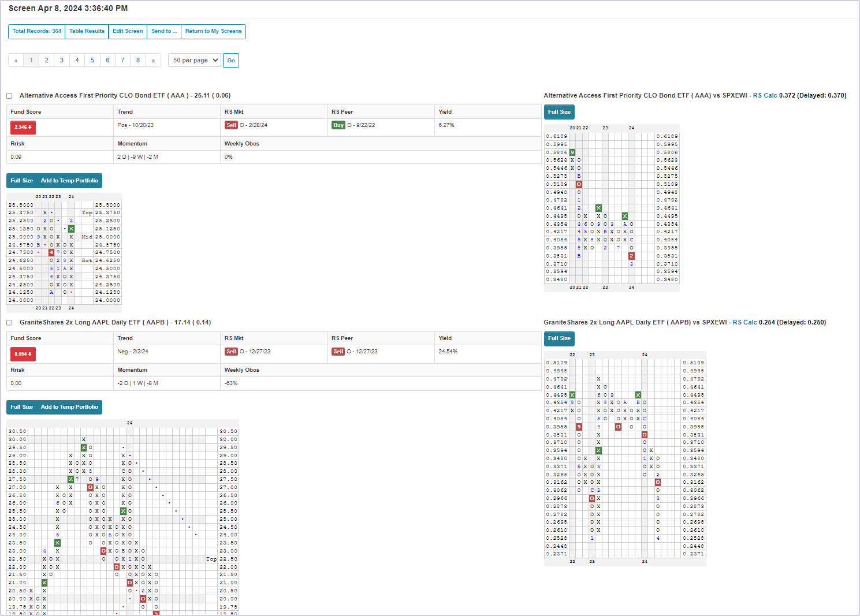The image size is (860, 616).
Task: Go to page 8
Action: [138, 60]
